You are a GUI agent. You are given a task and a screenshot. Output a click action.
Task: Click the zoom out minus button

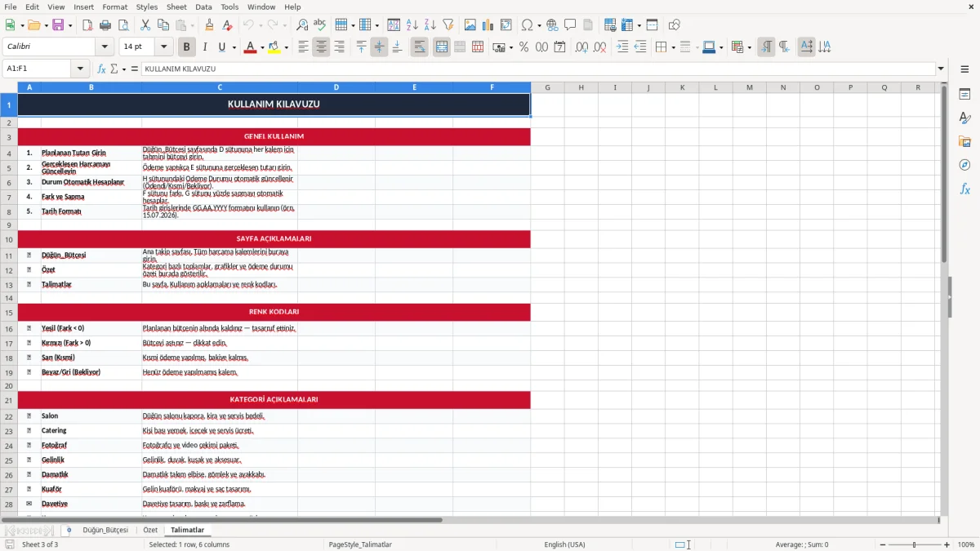coord(881,544)
